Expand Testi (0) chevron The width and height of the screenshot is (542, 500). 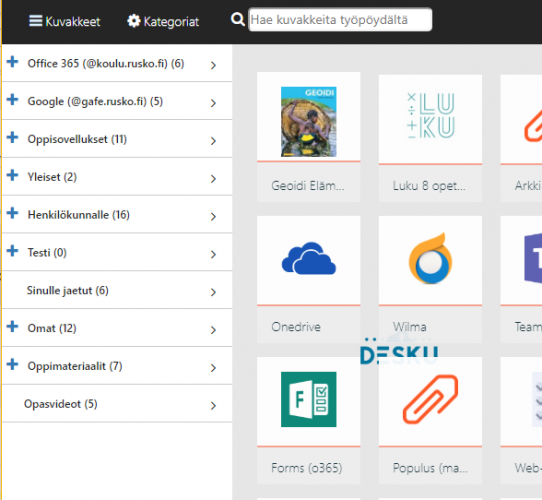pos(213,254)
